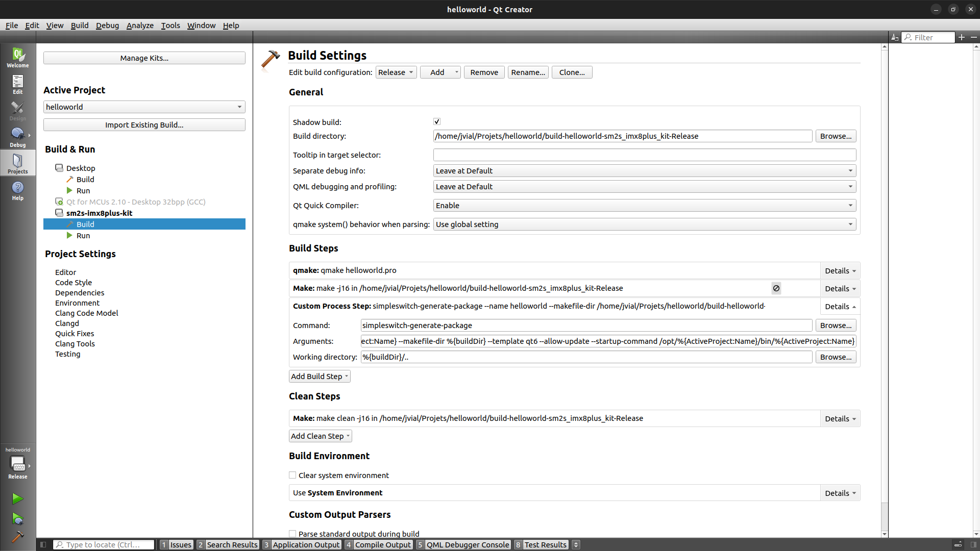Switch to Edit mode
Image resolution: width=980 pixels, height=551 pixels.
tap(17, 84)
